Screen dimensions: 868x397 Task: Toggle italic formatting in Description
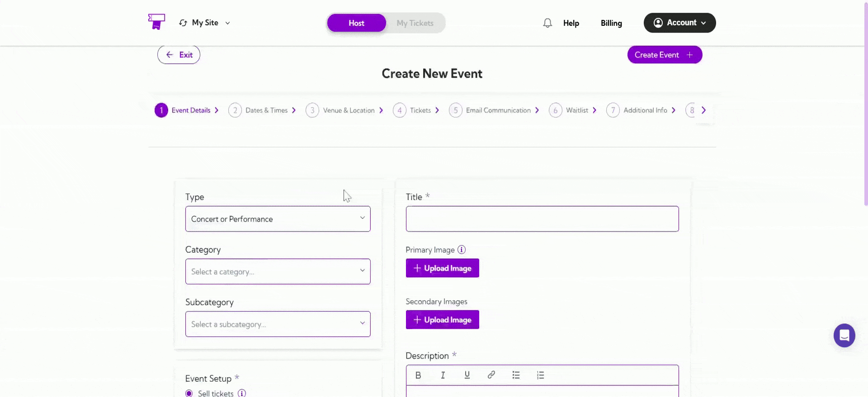pyautogui.click(x=443, y=375)
